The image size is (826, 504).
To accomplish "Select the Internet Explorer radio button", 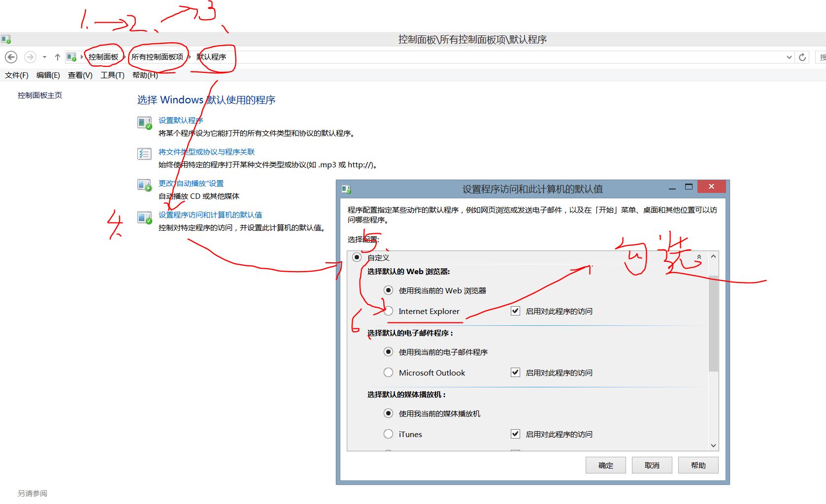I will [x=389, y=311].
